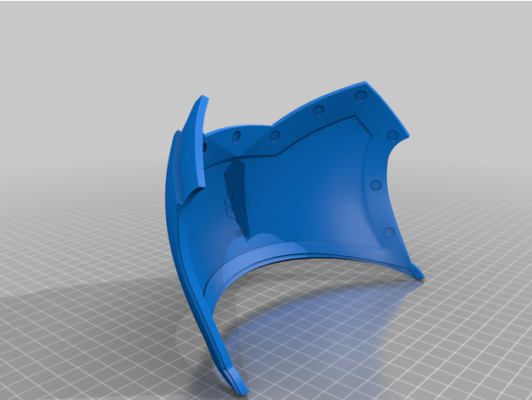Click the middle rivet hole on the right flange
This screenshot has height=400, width=532.
375,185
